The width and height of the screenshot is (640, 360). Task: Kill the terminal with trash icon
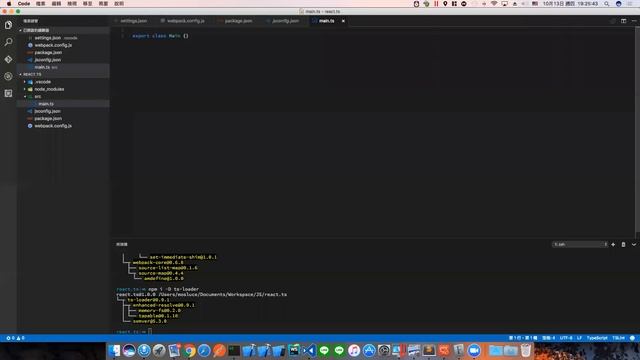[x=623, y=244]
